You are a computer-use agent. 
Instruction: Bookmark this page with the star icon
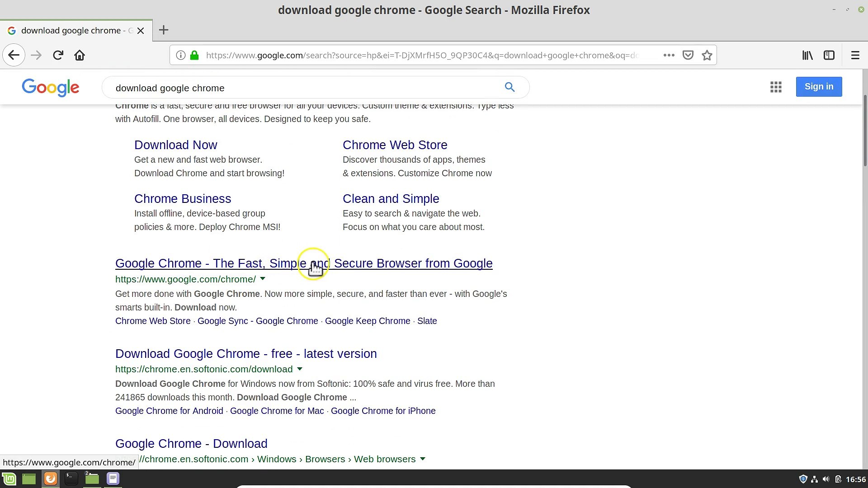click(707, 55)
